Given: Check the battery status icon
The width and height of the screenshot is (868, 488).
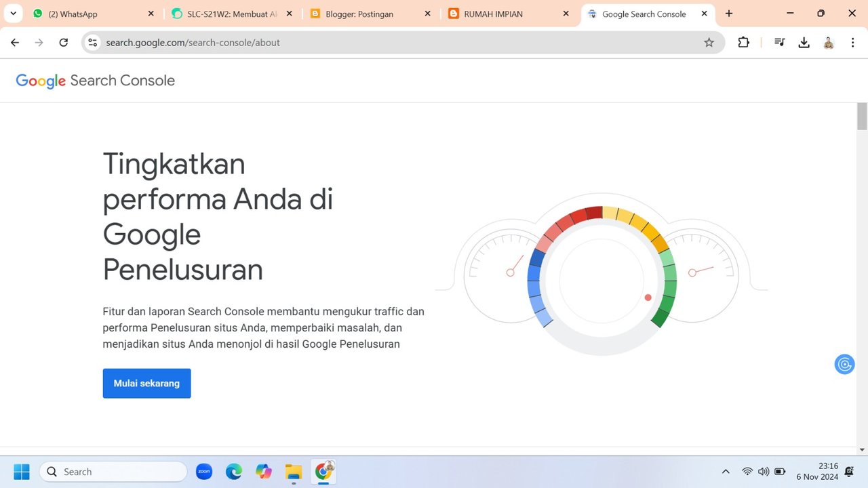Looking at the screenshot, I should (780, 472).
